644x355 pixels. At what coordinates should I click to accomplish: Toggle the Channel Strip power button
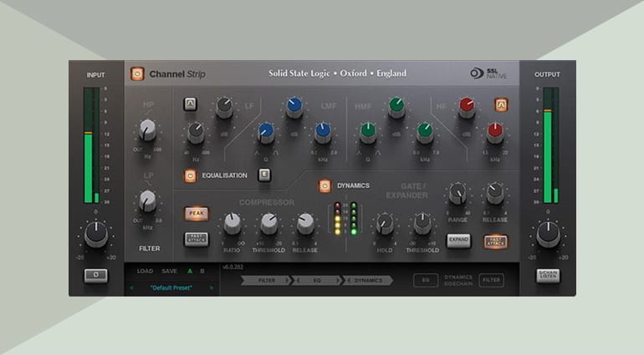(x=137, y=74)
